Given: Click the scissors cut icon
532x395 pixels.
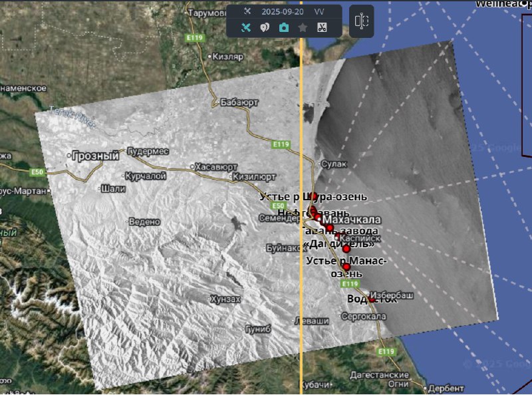Looking at the screenshot, I should pyautogui.click(x=322, y=27).
